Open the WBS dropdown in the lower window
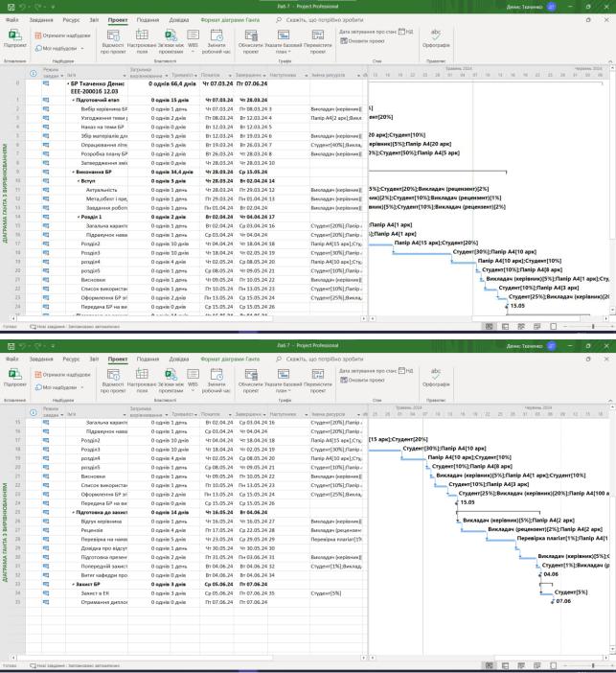616x673 pixels. [x=193, y=390]
